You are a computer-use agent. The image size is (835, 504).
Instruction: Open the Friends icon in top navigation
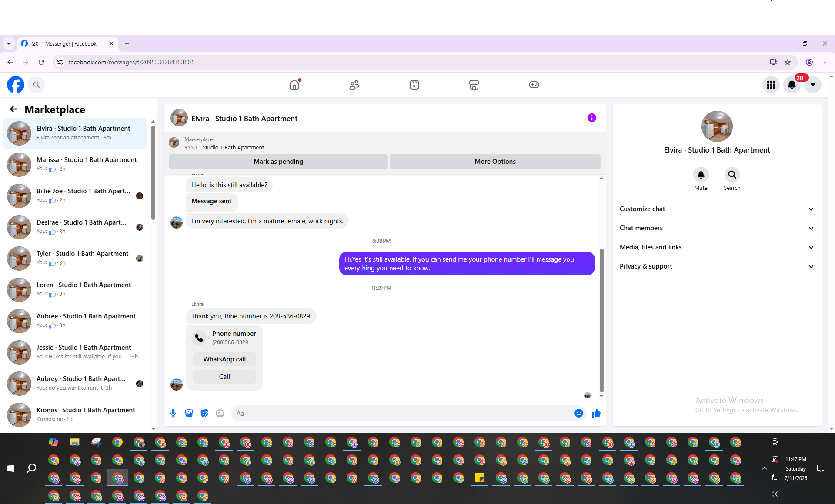(354, 85)
